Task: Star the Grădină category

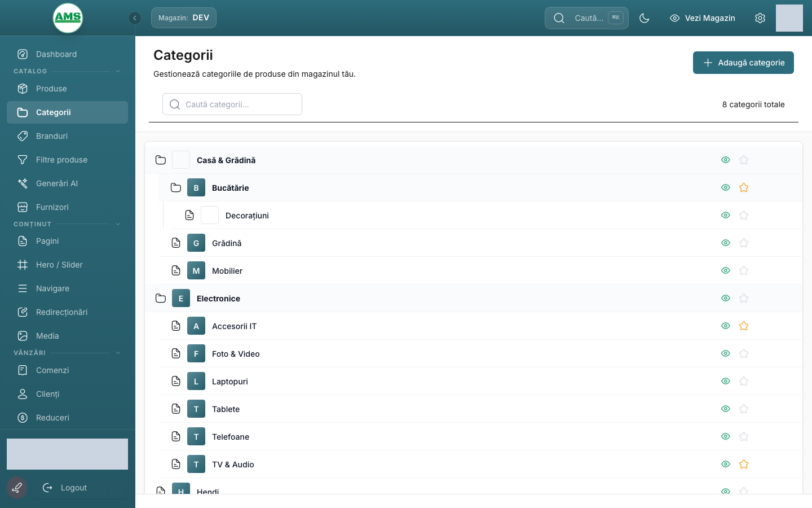Action: click(744, 243)
